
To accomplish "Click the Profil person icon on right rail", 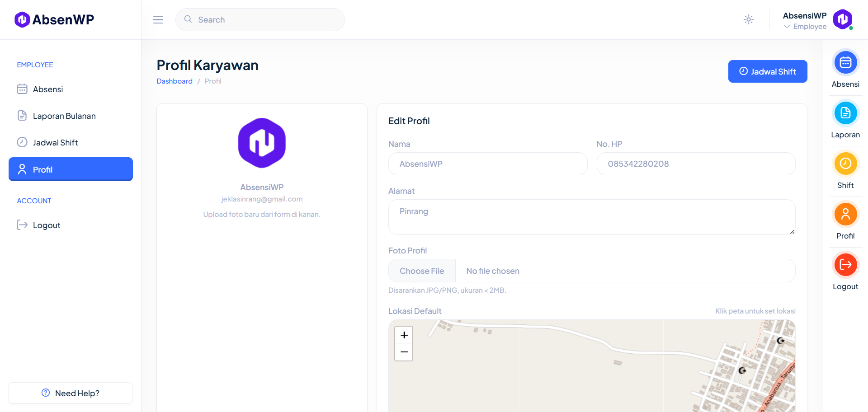I will [845, 214].
